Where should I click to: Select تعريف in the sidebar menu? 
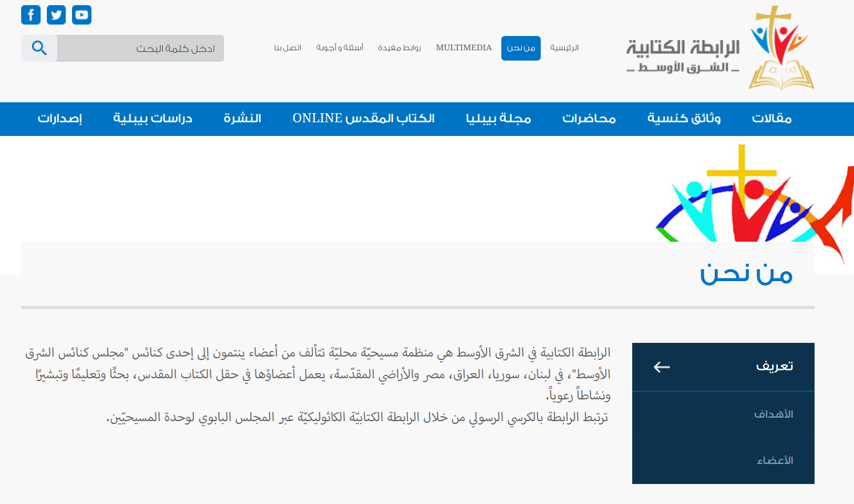(x=723, y=367)
